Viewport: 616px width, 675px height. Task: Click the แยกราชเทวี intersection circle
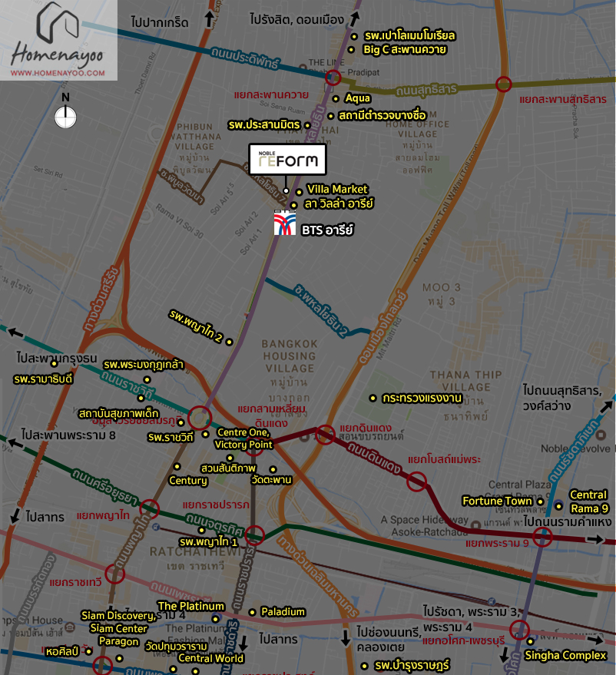115,574
